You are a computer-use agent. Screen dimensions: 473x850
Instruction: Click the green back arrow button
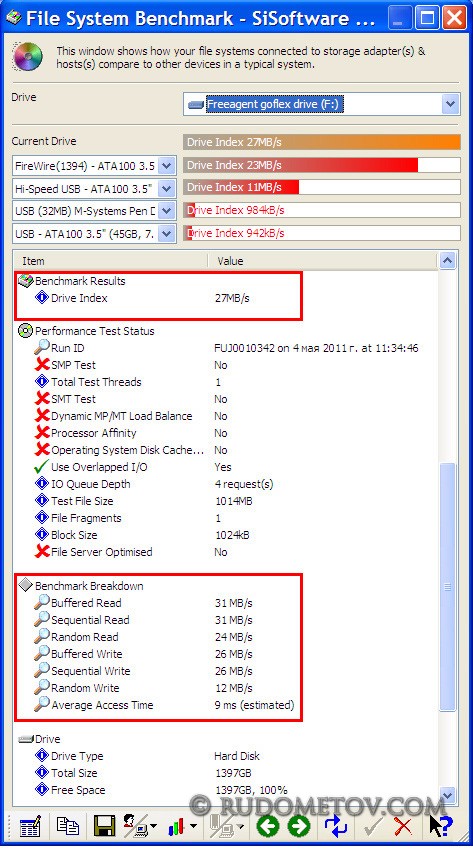[x=267, y=826]
